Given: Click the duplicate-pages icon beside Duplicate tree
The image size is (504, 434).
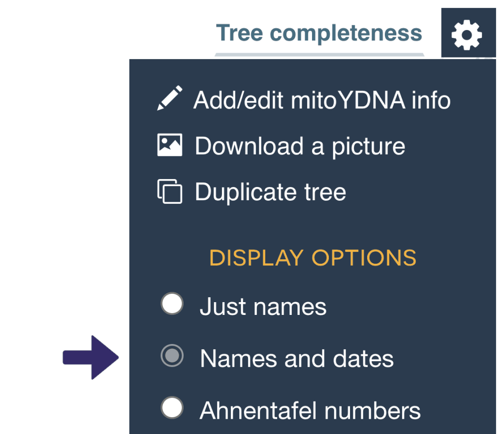Looking at the screenshot, I should point(169,191).
